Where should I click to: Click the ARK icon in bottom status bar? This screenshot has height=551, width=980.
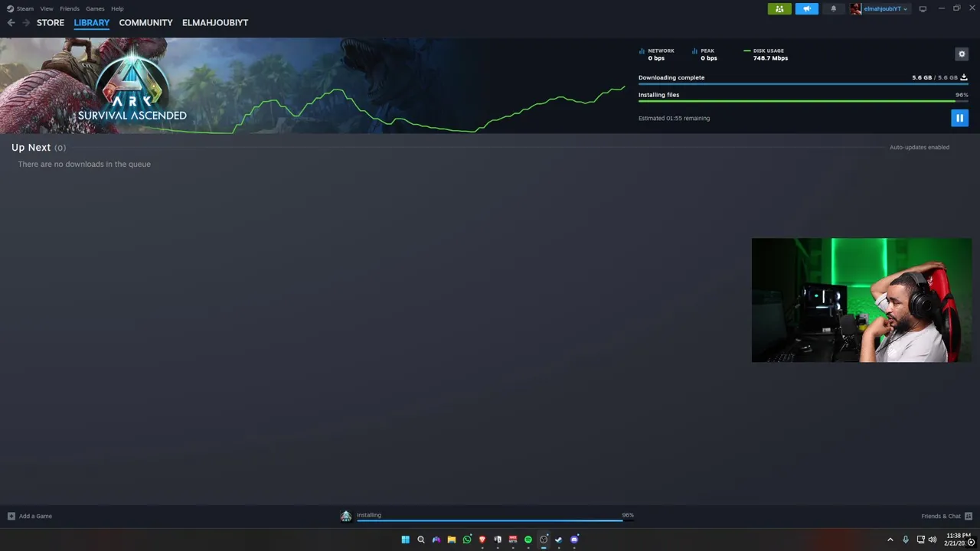point(346,516)
